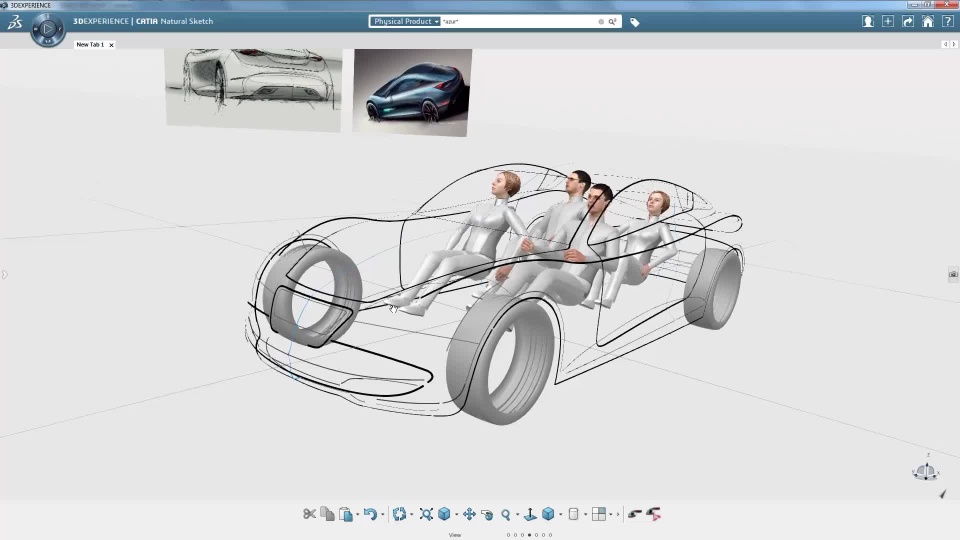Click the search input field

pos(519,21)
